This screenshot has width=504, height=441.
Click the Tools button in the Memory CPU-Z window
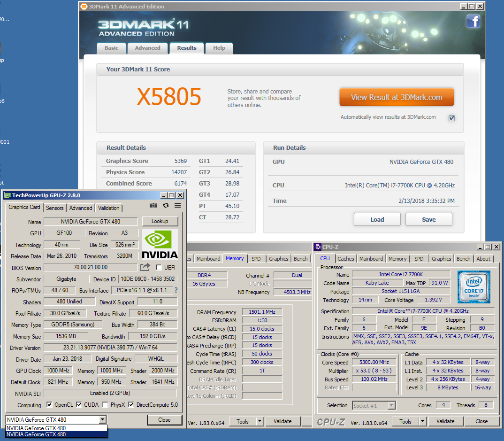tap(243, 421)
